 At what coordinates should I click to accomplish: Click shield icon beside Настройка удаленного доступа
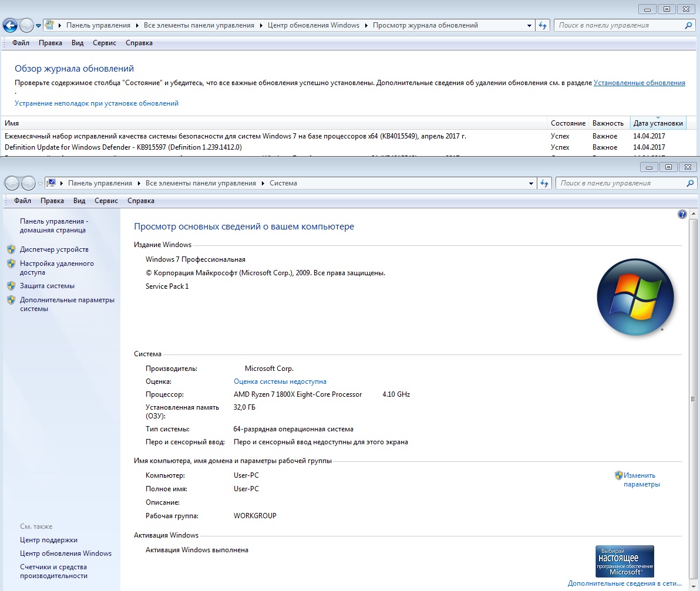point(11,264)
